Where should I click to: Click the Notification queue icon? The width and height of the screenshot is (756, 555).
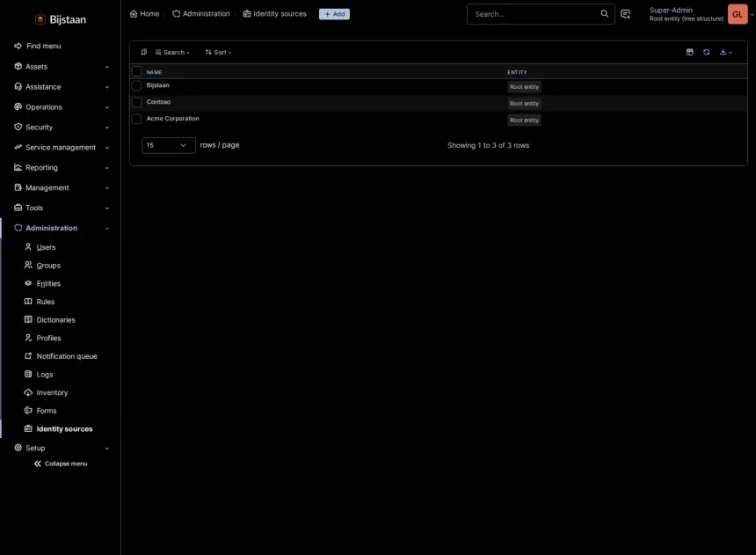(x=28, y=355)
